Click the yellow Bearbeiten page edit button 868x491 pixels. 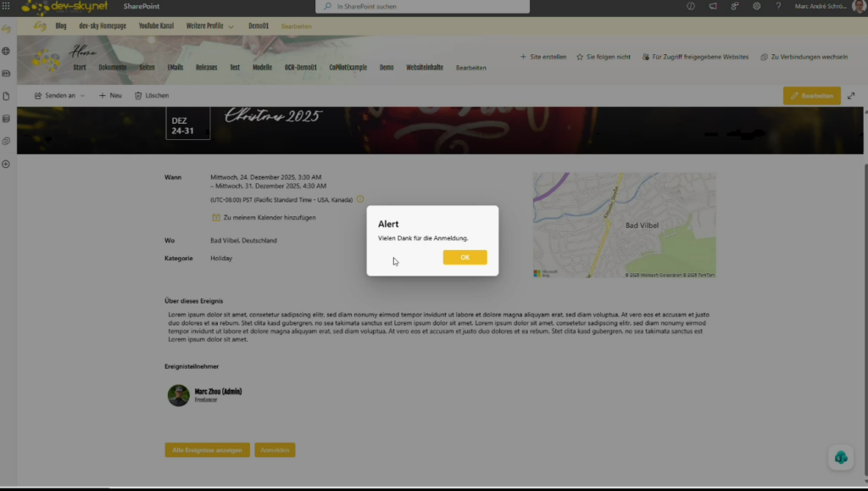coord(811,96)
